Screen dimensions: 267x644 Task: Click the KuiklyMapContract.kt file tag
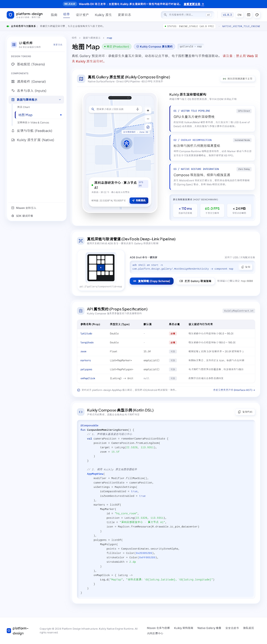tap(239, 311)
